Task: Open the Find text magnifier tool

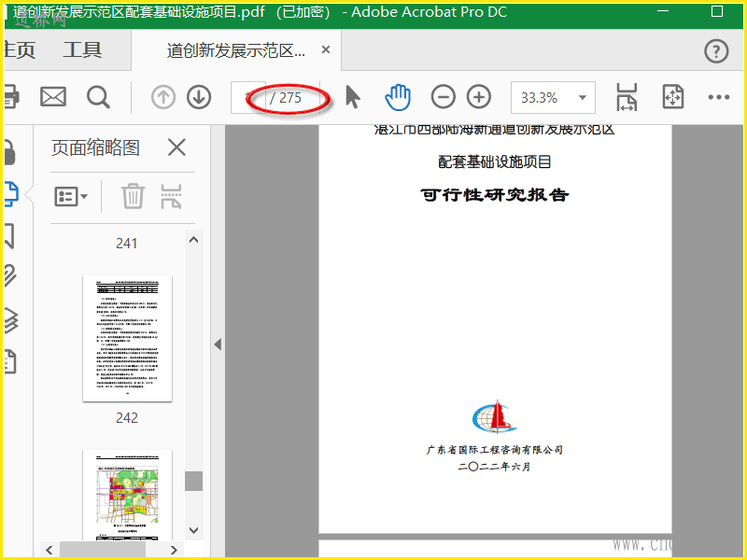Action: point(98,97)
